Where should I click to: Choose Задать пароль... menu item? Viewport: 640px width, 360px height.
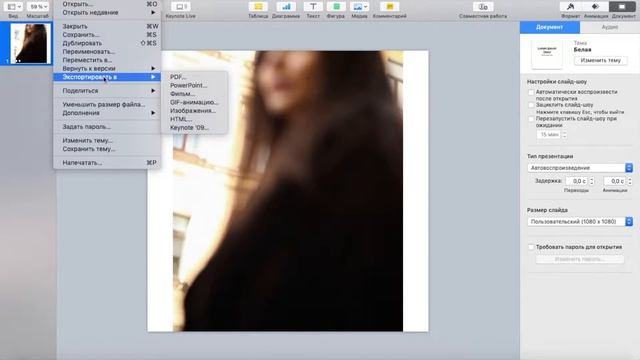(107, 127)
